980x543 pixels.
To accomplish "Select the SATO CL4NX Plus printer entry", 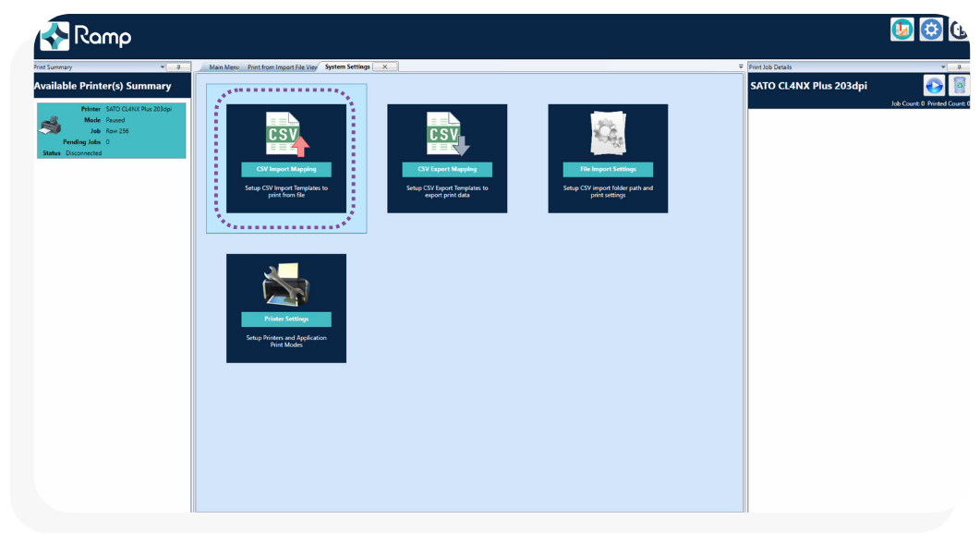I will (x=111, y=130).
